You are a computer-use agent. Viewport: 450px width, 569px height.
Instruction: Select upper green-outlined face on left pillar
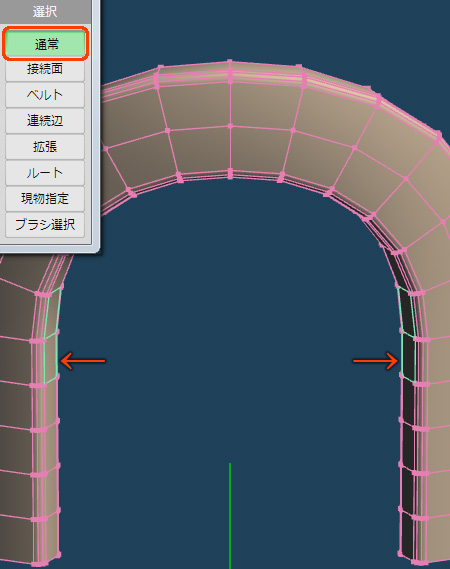(52, 313)
